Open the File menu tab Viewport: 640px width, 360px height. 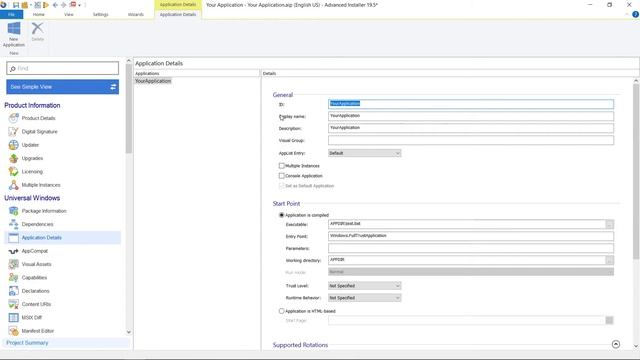point(11,14)
